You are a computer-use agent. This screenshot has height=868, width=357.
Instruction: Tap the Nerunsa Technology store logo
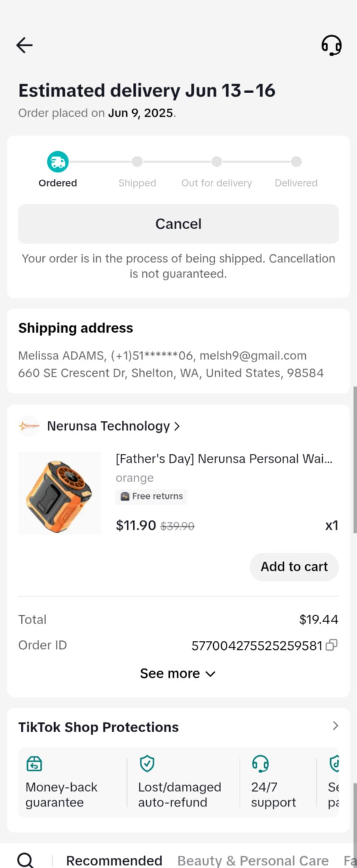[x=29, y=426]
